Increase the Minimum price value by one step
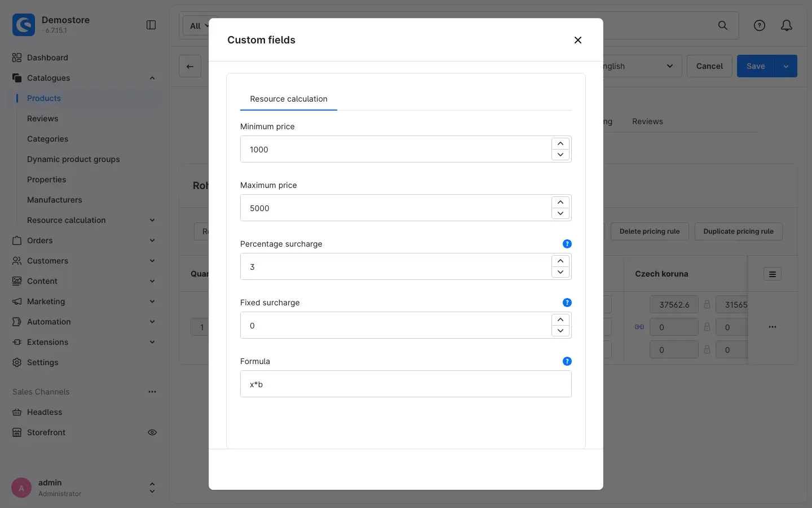 [561, 143]
